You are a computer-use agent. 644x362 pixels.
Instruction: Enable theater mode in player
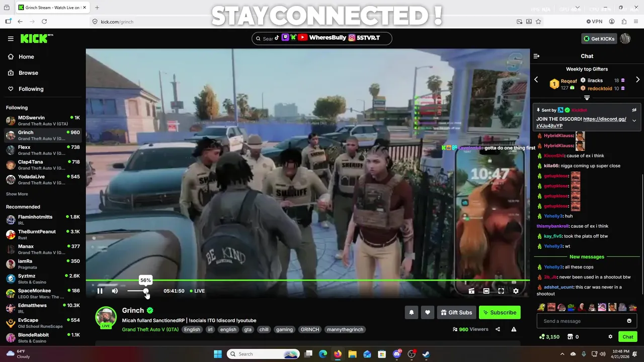[x=486, y=291]
